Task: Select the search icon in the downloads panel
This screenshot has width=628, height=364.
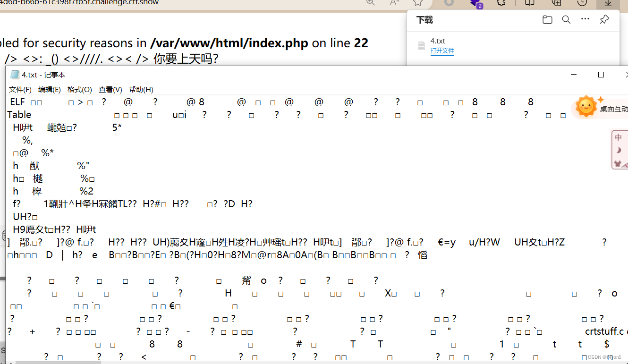Action: coord(566,19)
